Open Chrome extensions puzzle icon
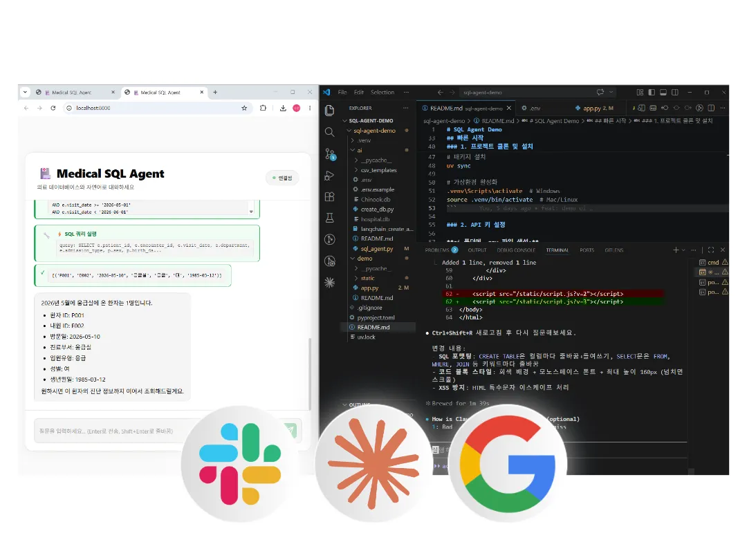Screen dimensions: 747x560 point(263,108)
